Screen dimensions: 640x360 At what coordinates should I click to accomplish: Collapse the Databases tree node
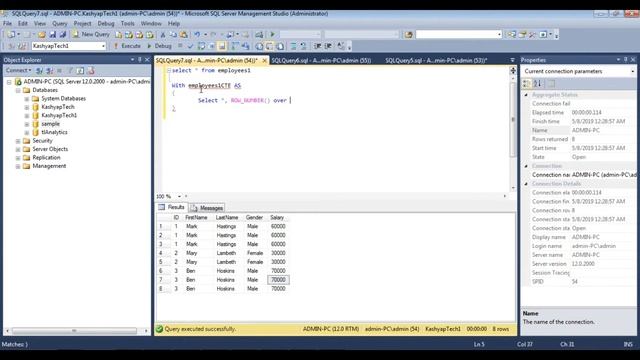18,90
